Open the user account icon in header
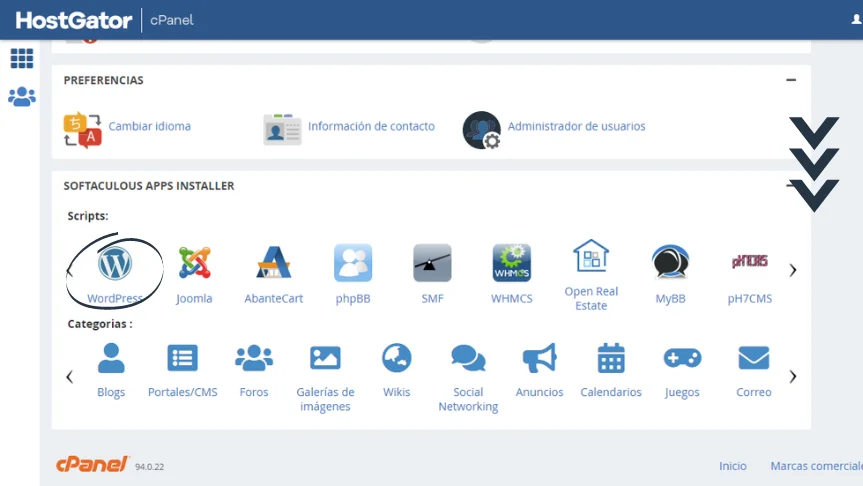The height and width of the screenshot is (486, 863). point(856,20)
